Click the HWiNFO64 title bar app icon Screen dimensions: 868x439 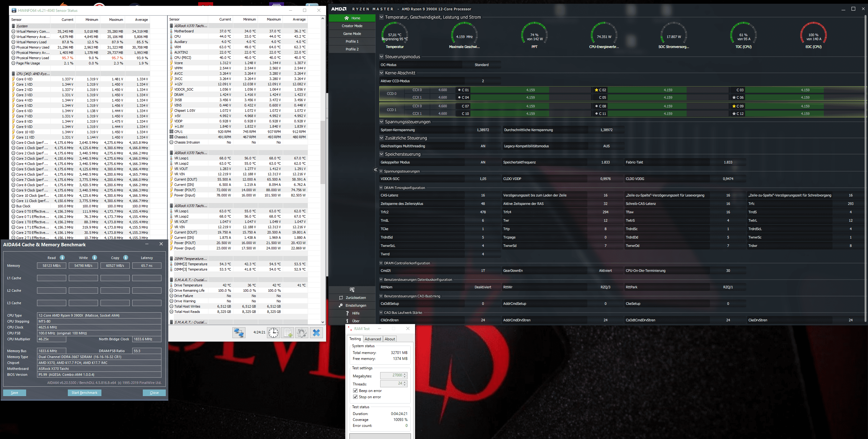[x=14, y=11]
